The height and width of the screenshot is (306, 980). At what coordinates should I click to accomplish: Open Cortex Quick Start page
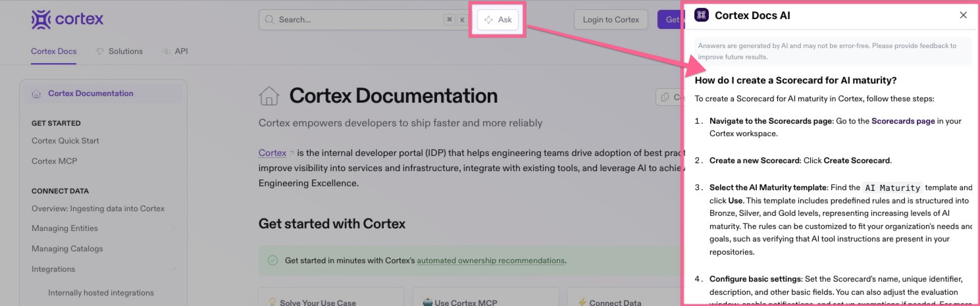tap(65, 141)
